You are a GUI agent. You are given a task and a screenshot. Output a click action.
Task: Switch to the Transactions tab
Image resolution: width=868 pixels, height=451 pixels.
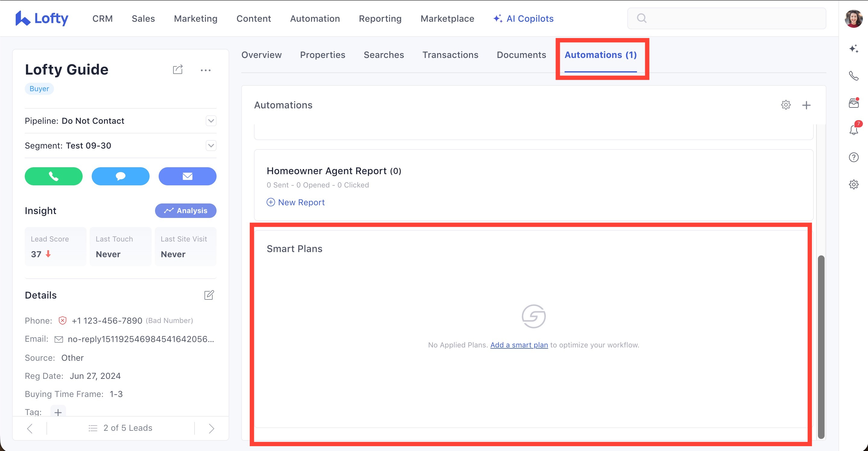(x=450, y=55)
